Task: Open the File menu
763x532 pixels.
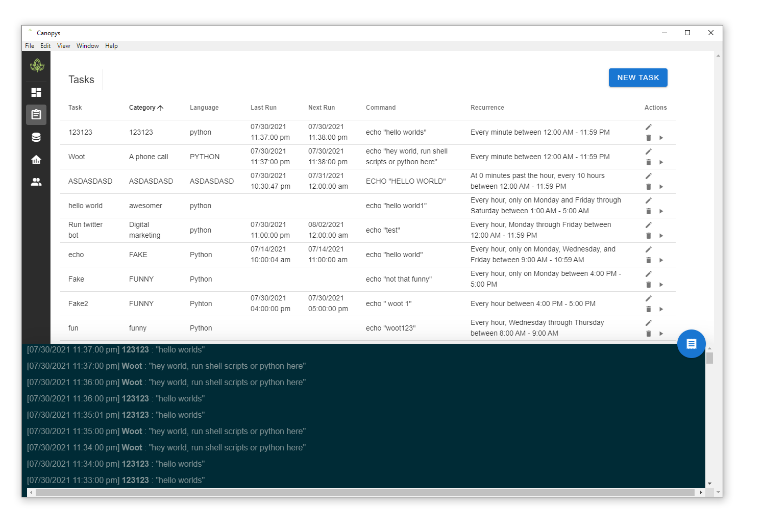Action: click(30, 46)
